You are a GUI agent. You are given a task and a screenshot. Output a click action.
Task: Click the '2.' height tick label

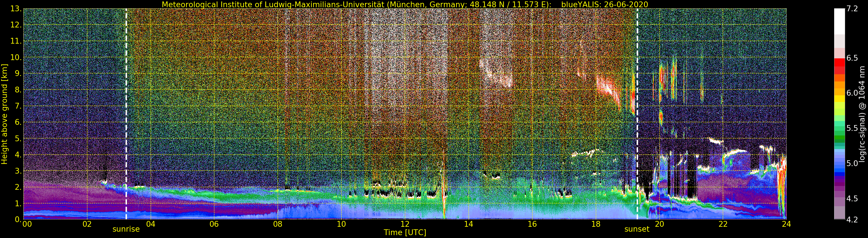tap(18, 187)
